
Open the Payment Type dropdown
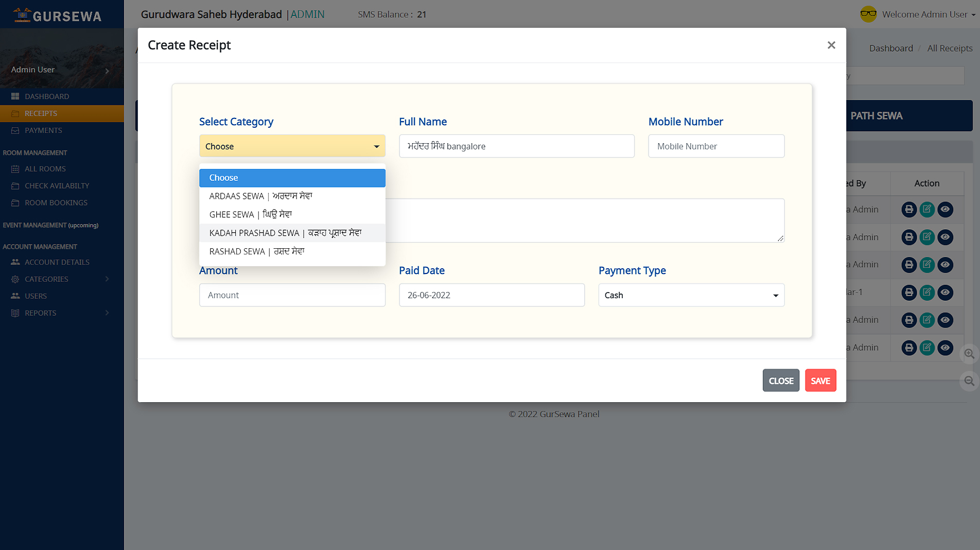[691, 295]
